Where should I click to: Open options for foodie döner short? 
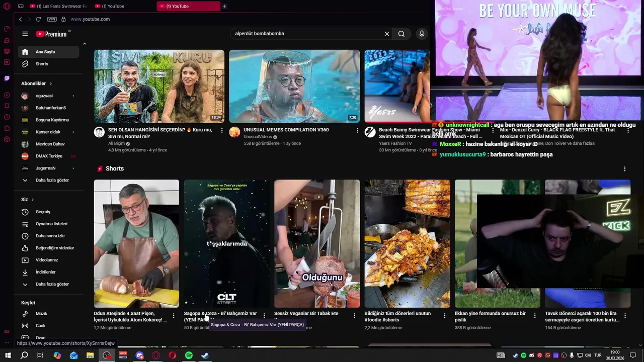[444, 316]
